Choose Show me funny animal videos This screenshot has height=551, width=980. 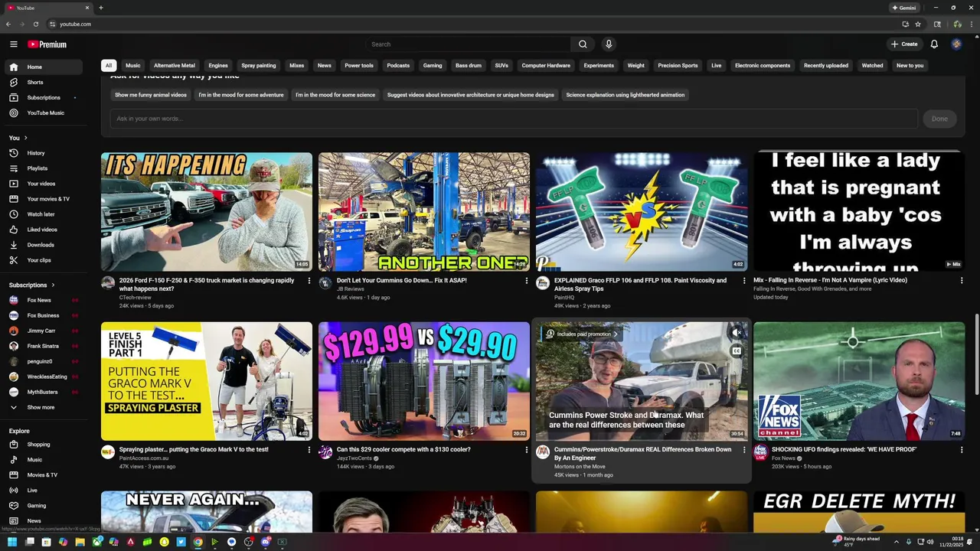pos(151,95)
